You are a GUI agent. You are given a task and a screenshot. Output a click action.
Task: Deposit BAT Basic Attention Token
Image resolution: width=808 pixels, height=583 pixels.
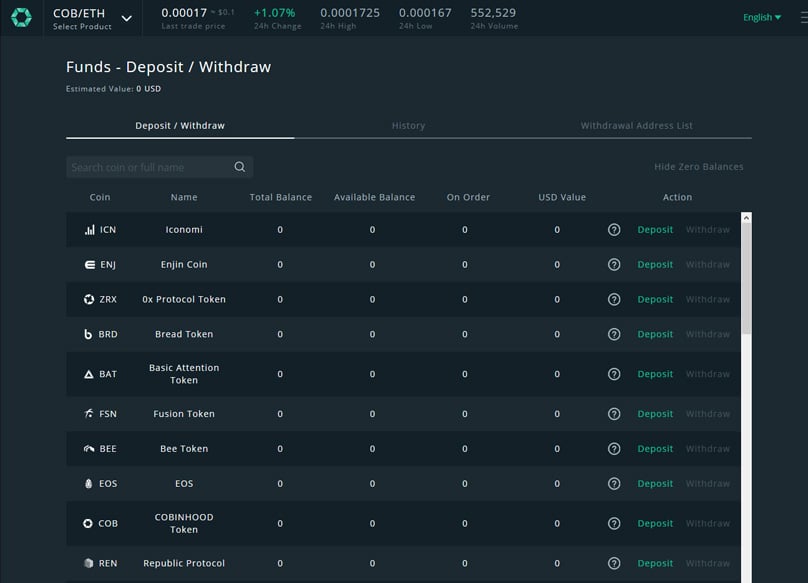point(655,374)
